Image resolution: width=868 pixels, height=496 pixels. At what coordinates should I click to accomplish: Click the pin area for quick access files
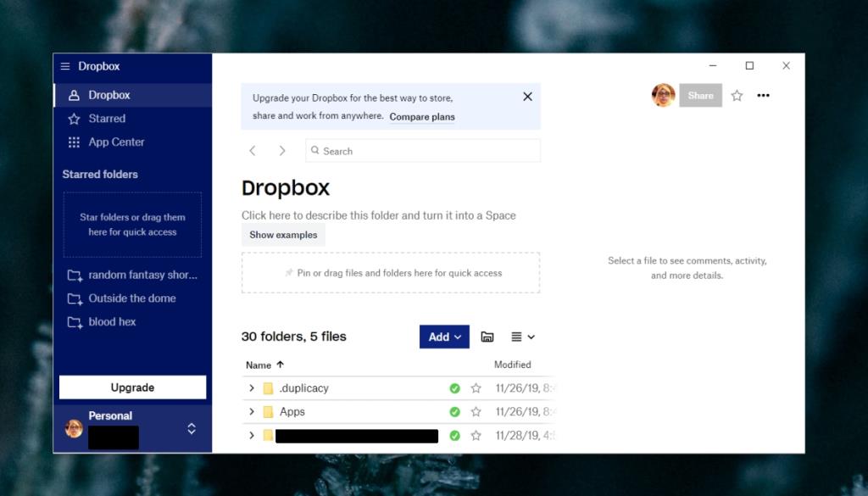click(391, 272)
